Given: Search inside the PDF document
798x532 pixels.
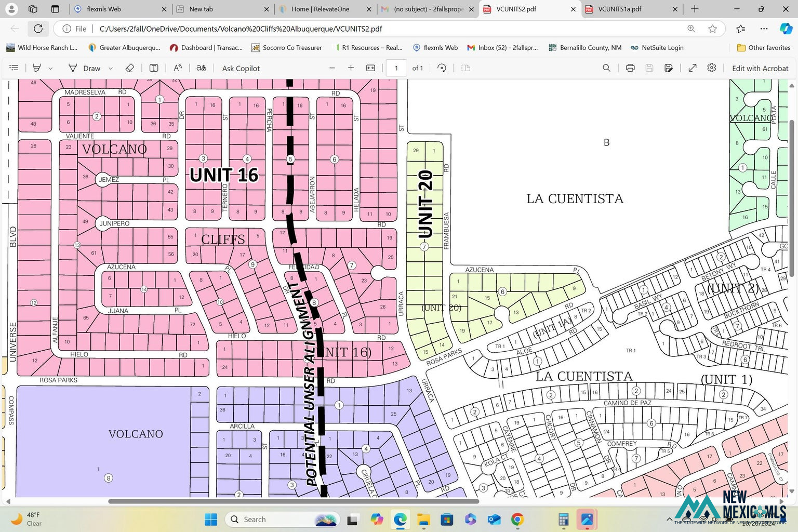Looking at the screenshot, I should [x=606, y=68].
